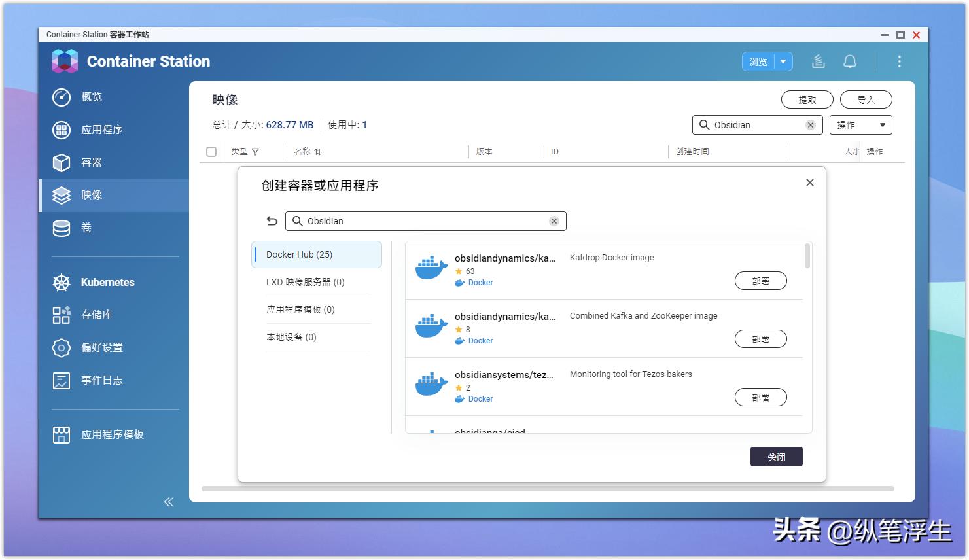Close dialog using the 关闭 button
This screenshot has height=560, width=969.
(x=776, y=456)
